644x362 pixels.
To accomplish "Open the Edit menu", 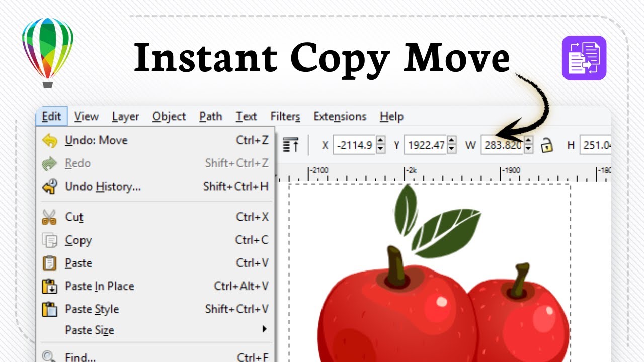I will pos(52,117).
